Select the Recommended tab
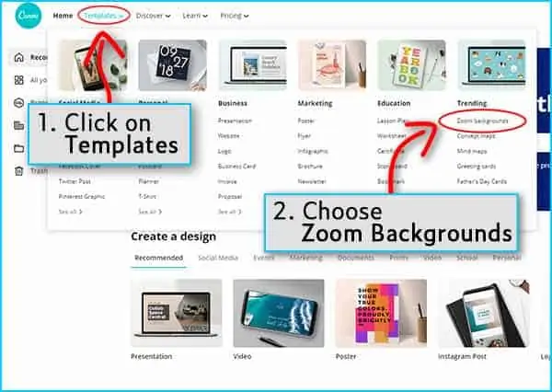Viewport: 552px width, 392px height. [x=159, y=258]
